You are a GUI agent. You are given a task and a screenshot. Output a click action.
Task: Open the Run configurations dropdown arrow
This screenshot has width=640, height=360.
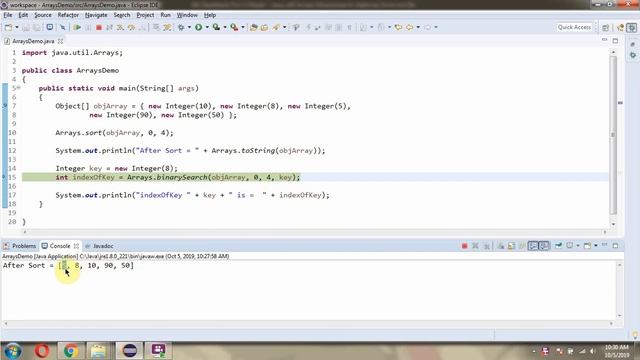click(x=207, y=27)
